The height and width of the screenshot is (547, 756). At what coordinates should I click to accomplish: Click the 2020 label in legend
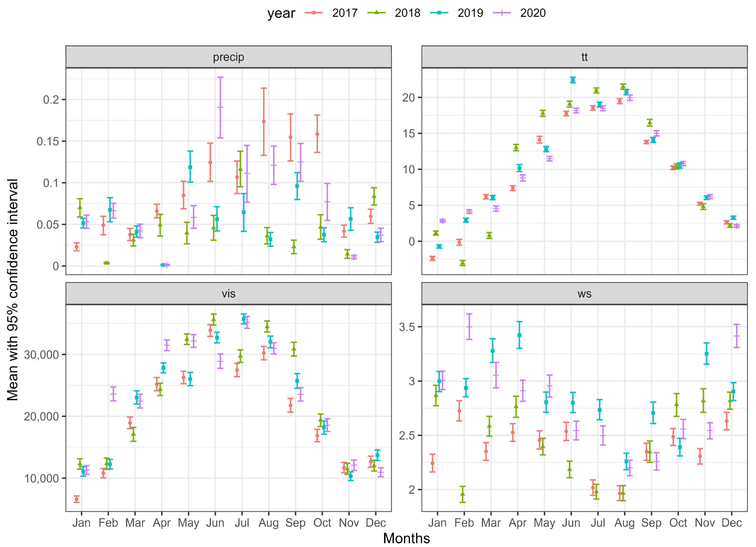(533, 13)
